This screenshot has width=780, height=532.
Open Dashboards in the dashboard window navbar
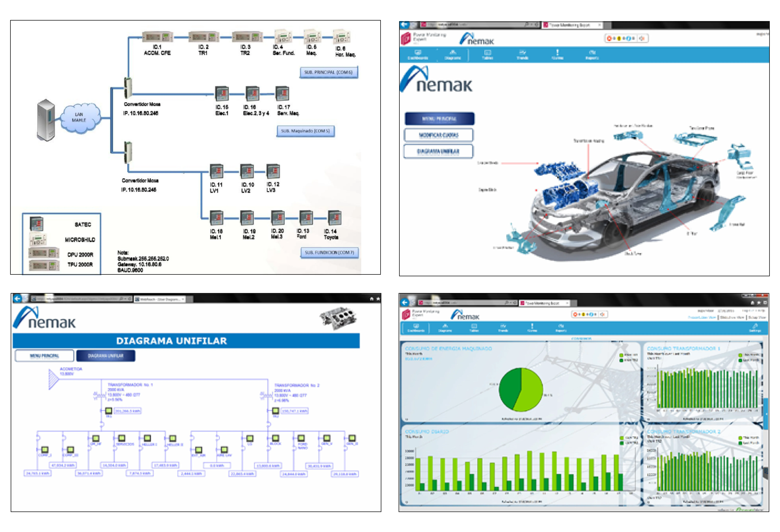click(x=416, y=328)
